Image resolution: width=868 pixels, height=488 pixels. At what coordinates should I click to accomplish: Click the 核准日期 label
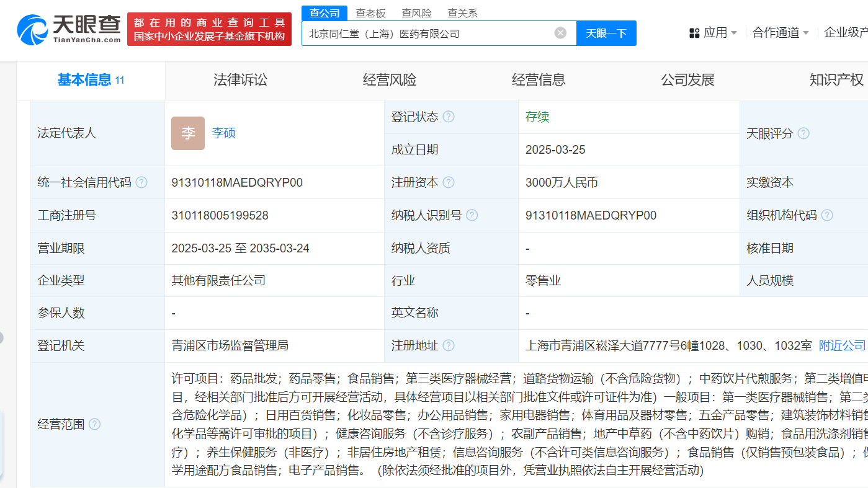click(770, 248)
